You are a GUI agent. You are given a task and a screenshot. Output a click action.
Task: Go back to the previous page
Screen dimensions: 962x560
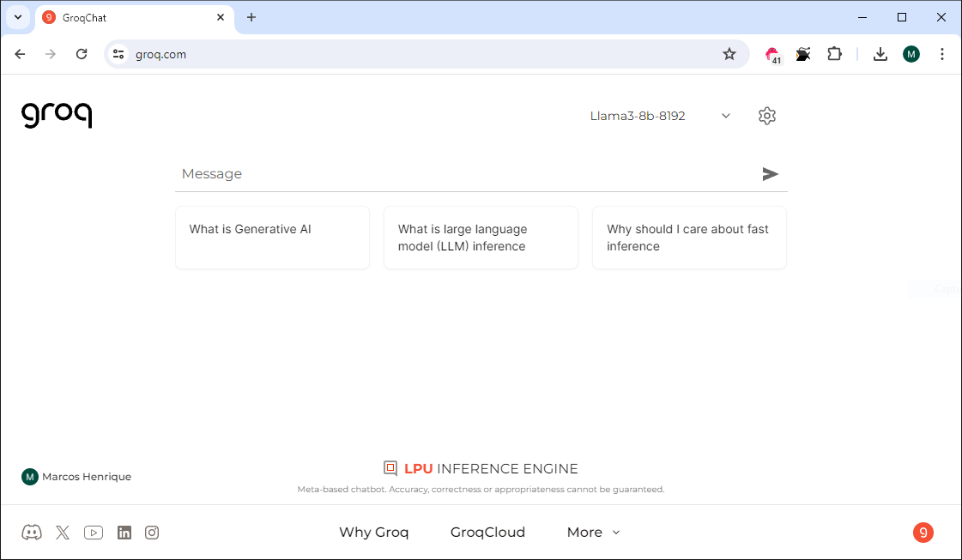pos(20,54)
